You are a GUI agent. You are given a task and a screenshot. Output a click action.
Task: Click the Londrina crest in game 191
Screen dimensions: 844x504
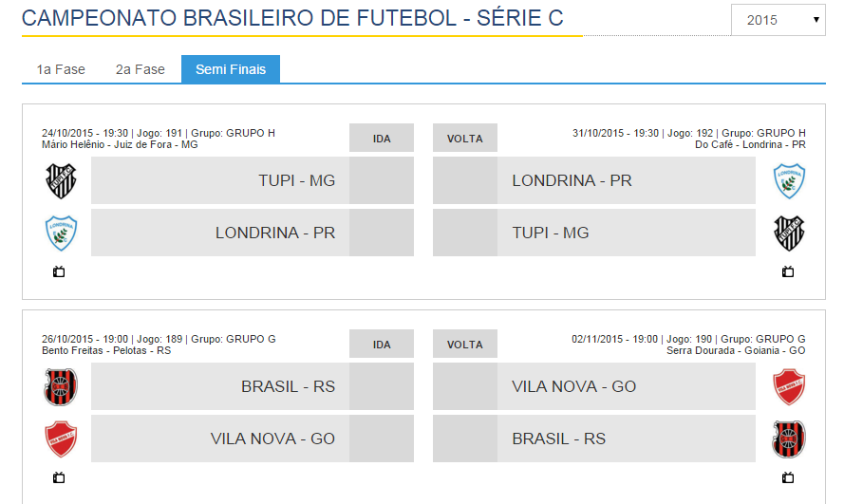point(62,233)
